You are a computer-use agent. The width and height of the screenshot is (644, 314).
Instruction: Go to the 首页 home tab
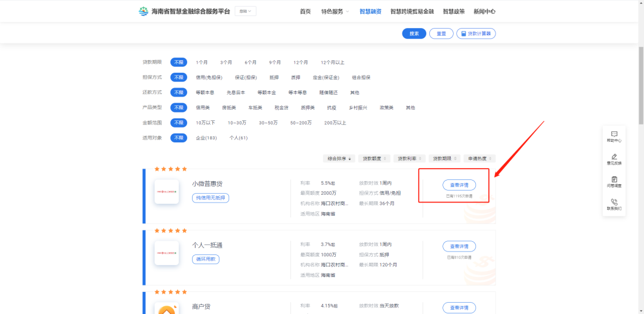tap(305, 11)
